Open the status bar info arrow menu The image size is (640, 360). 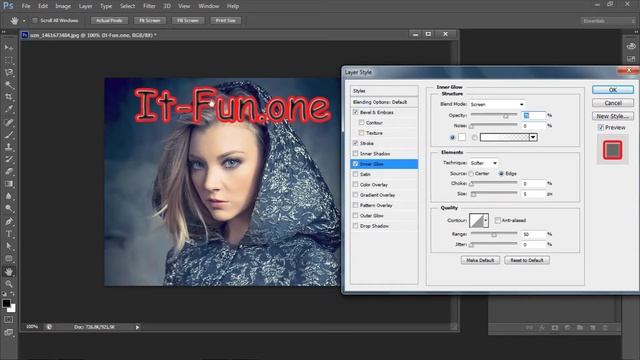(138, 327)
